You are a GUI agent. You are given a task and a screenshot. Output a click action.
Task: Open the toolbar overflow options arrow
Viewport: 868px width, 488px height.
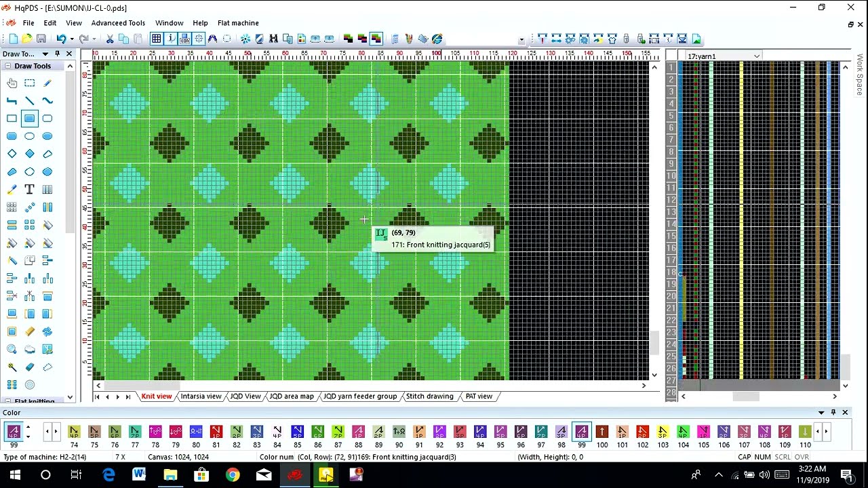coord(521,40)
